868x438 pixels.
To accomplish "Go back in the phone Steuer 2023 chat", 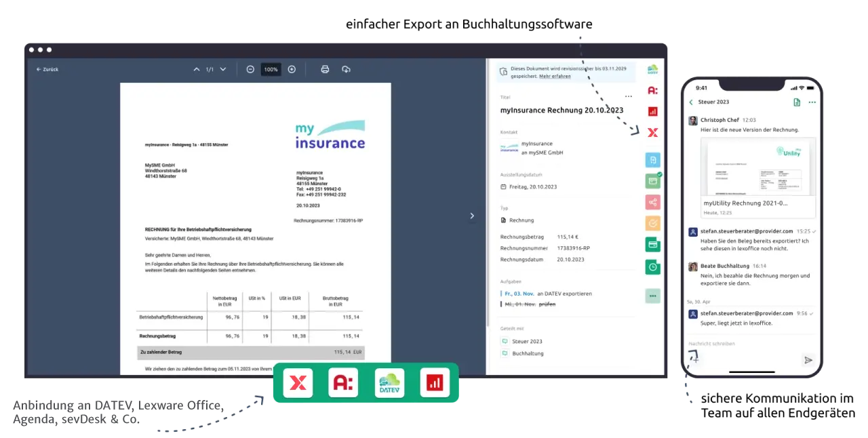I will point(691,102).
